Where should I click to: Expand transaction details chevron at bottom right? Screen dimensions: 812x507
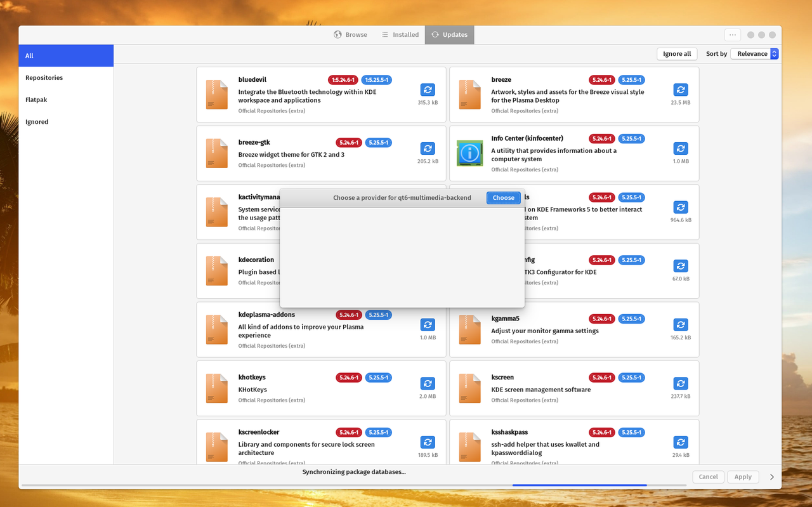point(772,477)
